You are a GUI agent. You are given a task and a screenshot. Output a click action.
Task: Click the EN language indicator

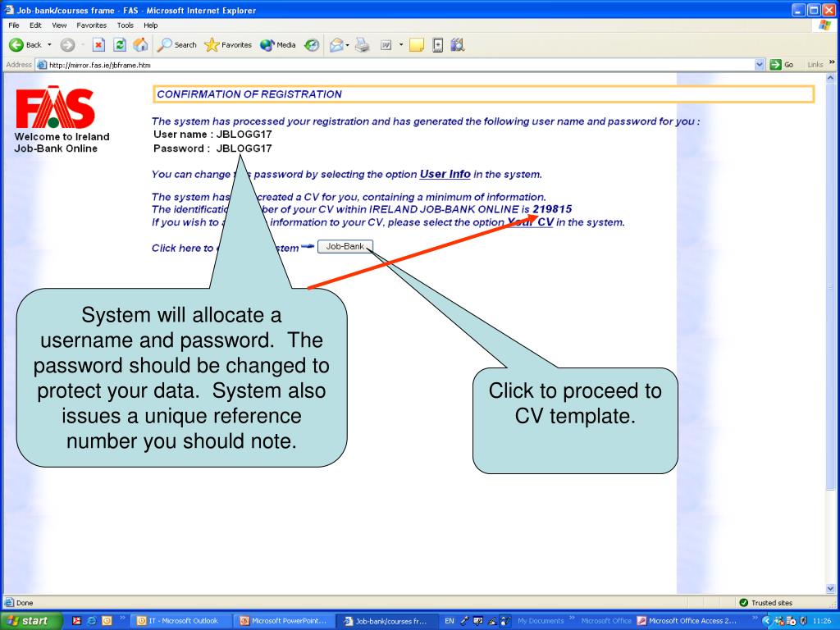pyautogui.click(x=449, y=621)
